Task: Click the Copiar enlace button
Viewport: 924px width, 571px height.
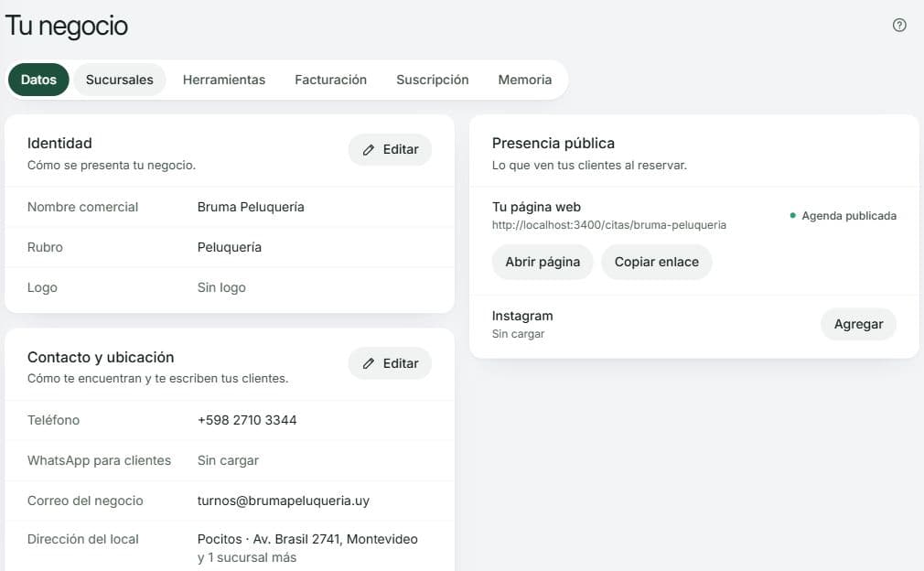Action: (x=657, y=263)
